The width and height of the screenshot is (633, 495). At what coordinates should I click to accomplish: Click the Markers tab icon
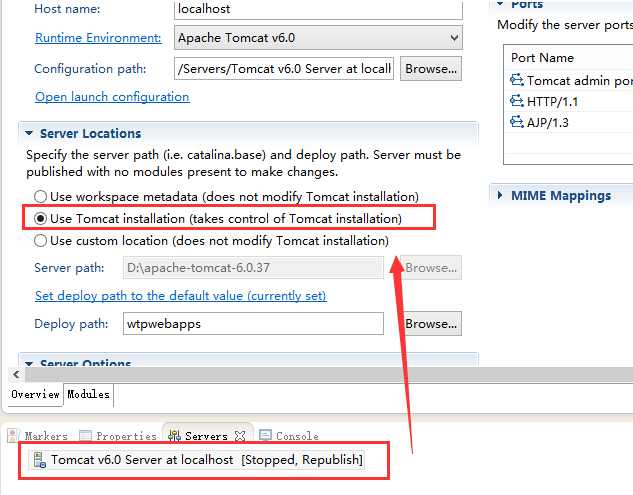13,436
